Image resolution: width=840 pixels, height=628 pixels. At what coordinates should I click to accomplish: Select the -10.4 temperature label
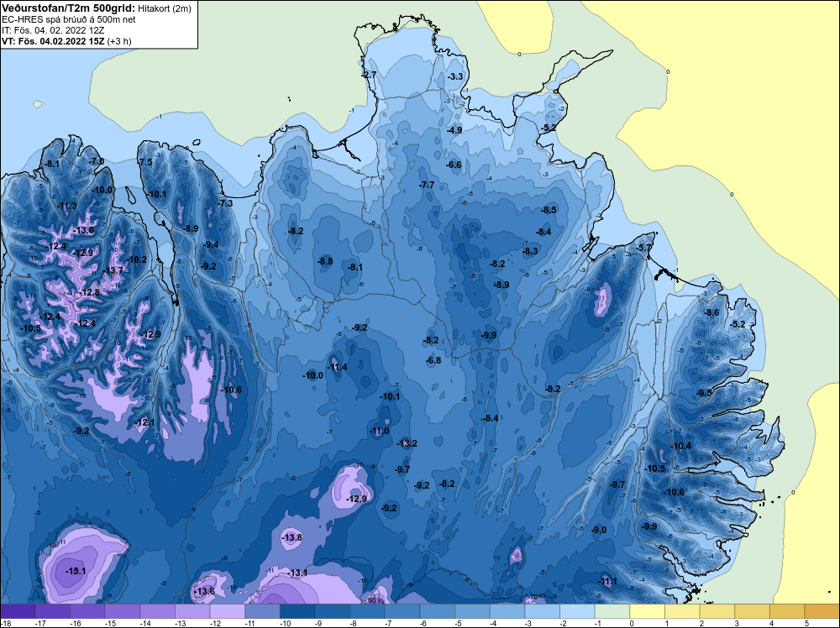681,446
